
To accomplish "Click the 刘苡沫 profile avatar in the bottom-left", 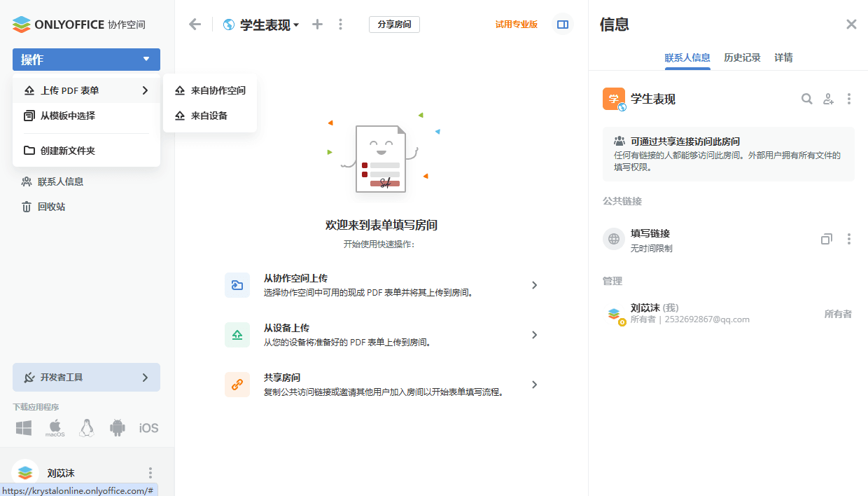I will [25, 471].
